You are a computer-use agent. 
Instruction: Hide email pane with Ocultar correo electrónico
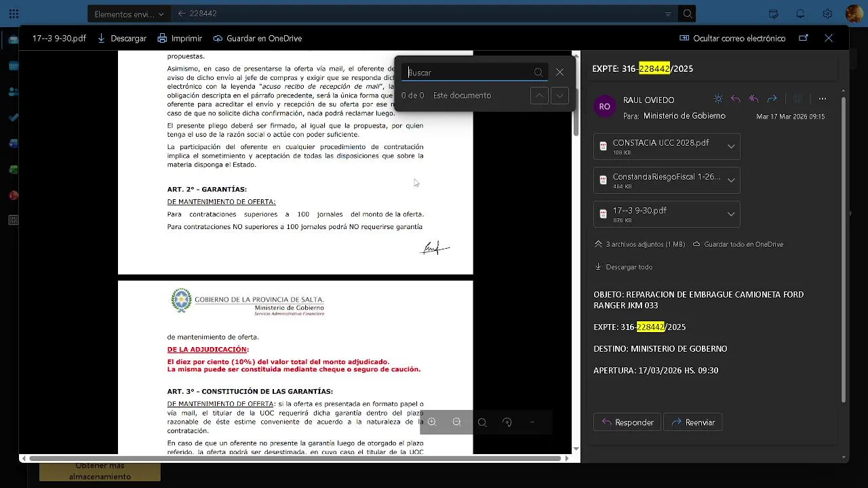(x=732, y=39)
